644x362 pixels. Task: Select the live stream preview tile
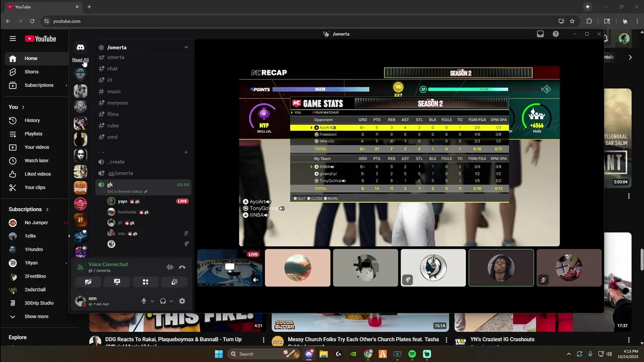pyautogui.click(x=229, y=268)
